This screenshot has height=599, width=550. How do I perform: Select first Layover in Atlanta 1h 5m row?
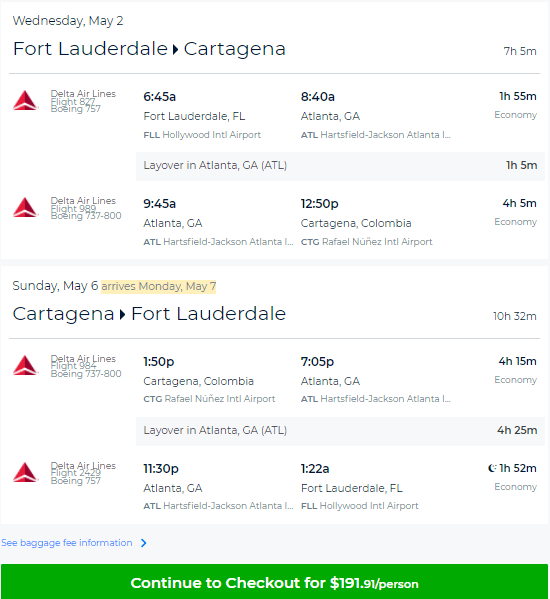[x=340, y=166]
